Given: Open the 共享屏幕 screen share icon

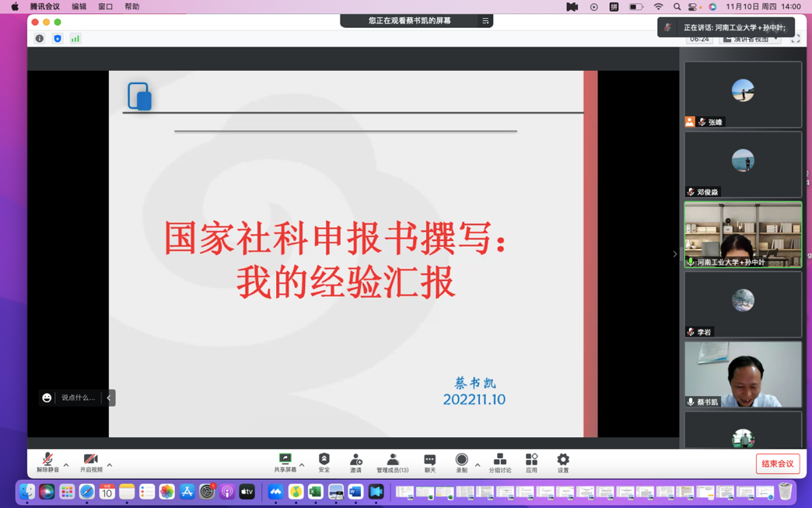Looking at the screenshot, I should (x=285, y=461).
